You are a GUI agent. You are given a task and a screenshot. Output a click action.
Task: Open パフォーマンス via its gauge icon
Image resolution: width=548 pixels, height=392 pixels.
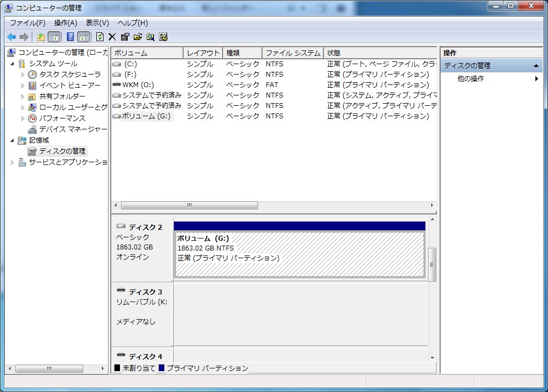point(32,118)
